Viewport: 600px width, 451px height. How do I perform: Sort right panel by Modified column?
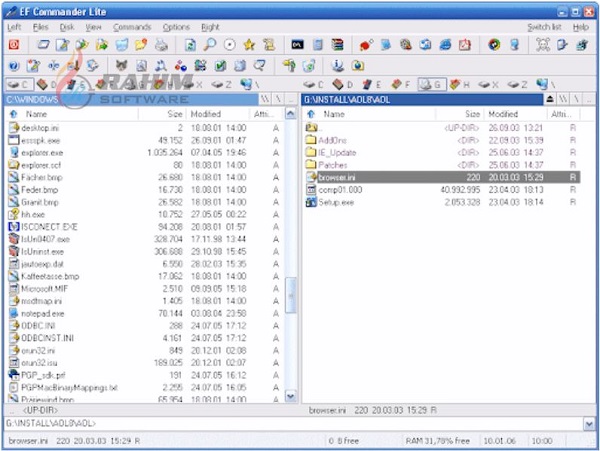515,114
